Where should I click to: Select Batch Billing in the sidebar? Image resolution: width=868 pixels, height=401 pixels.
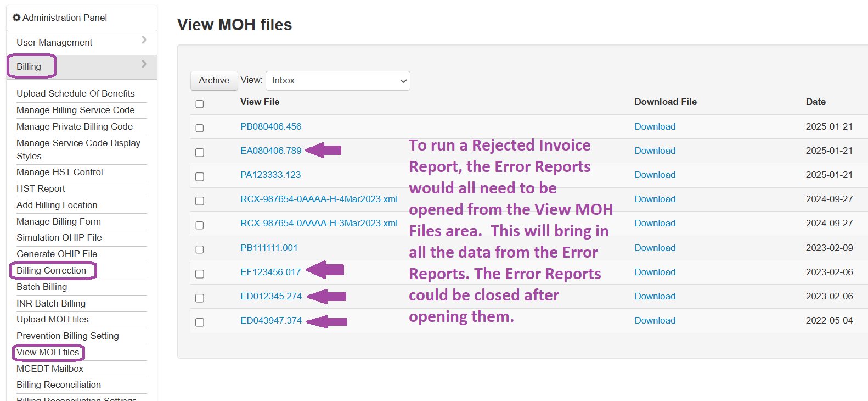tap(42, 287)
